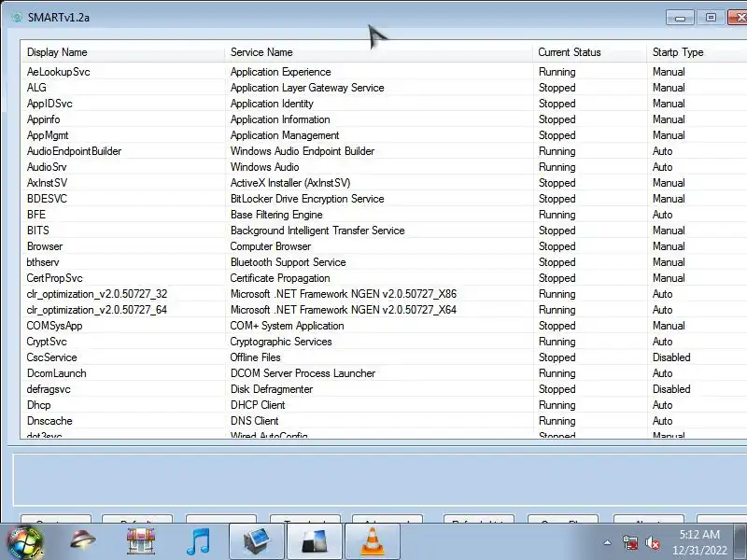
Task: Click DCOM Server Process Launcher name
Action: click(303, 373)
